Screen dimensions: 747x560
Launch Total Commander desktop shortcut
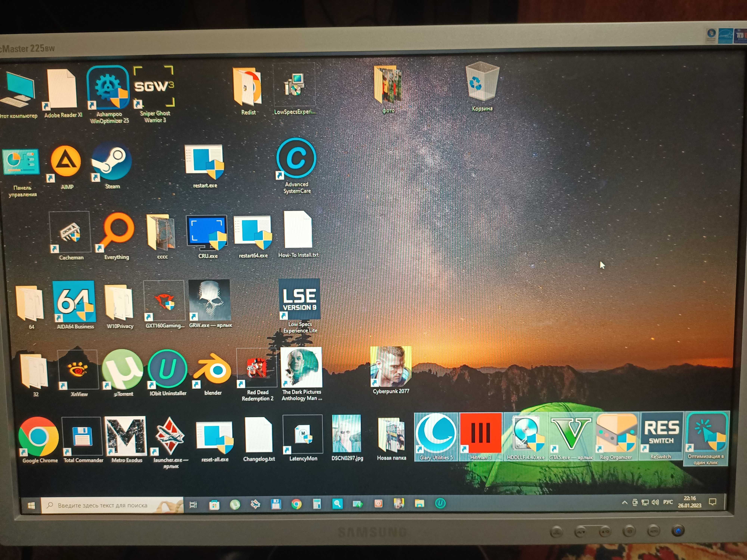pos(83,440)
